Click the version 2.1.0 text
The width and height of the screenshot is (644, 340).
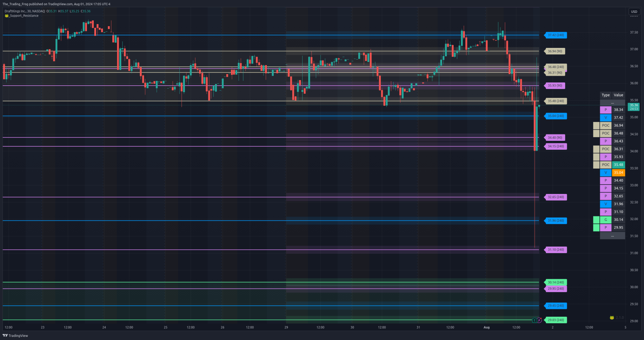[x=620, y=318]
